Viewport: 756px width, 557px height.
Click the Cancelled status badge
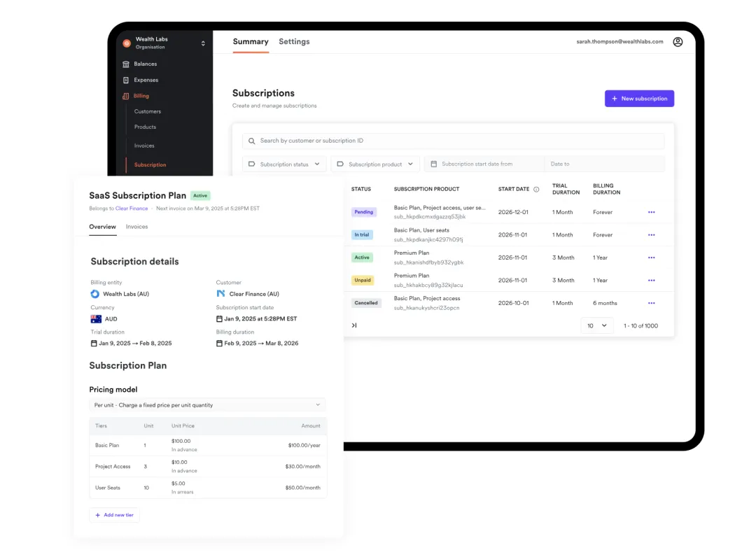366,303
